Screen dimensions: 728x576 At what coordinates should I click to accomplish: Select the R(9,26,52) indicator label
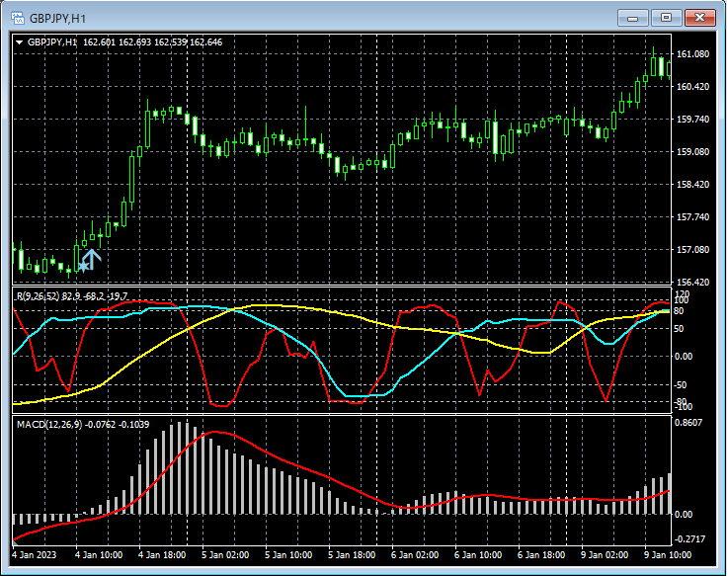[x=40, y=294]
